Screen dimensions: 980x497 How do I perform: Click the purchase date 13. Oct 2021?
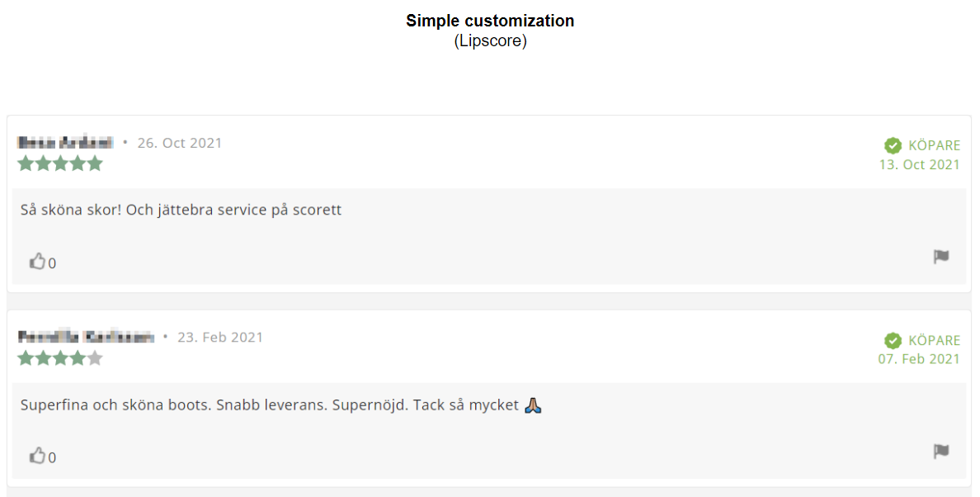point(919,164)
